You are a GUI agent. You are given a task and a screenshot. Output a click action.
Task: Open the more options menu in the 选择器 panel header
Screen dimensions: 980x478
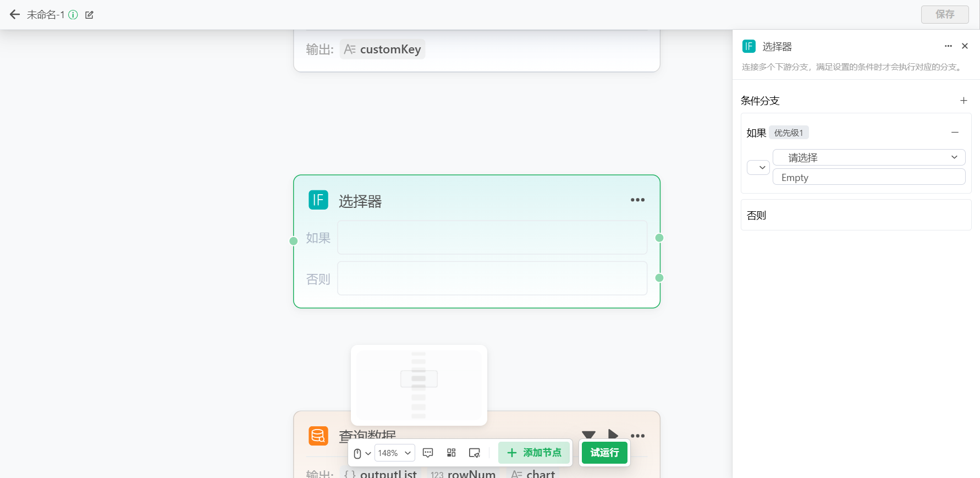click(x=948, y=46)
